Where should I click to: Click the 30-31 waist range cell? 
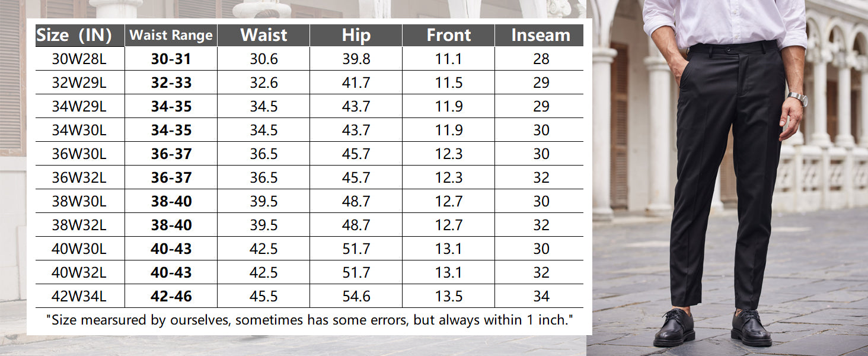point(171,59)
